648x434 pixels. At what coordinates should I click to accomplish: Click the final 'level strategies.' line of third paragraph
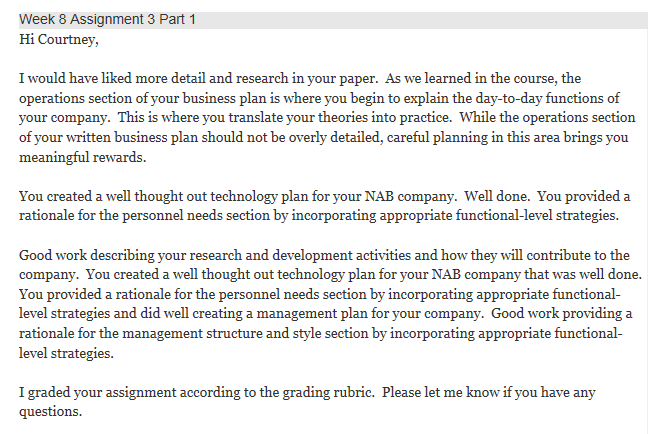(66, 353)
